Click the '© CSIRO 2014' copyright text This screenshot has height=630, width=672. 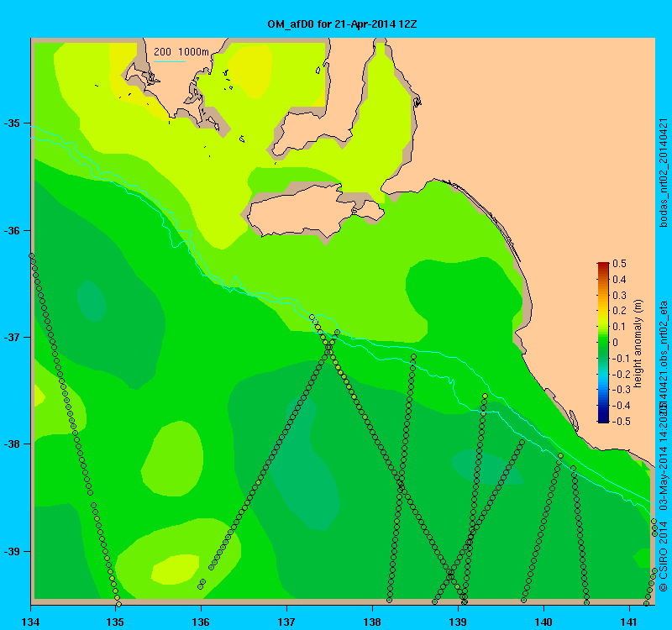pos(663,556)
